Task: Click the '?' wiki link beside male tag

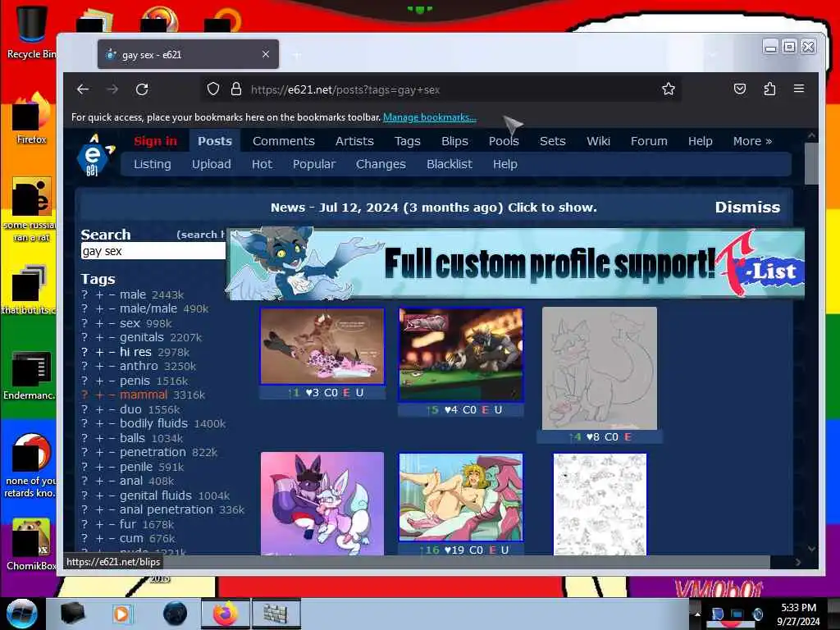Action: (x=84, y=294)
